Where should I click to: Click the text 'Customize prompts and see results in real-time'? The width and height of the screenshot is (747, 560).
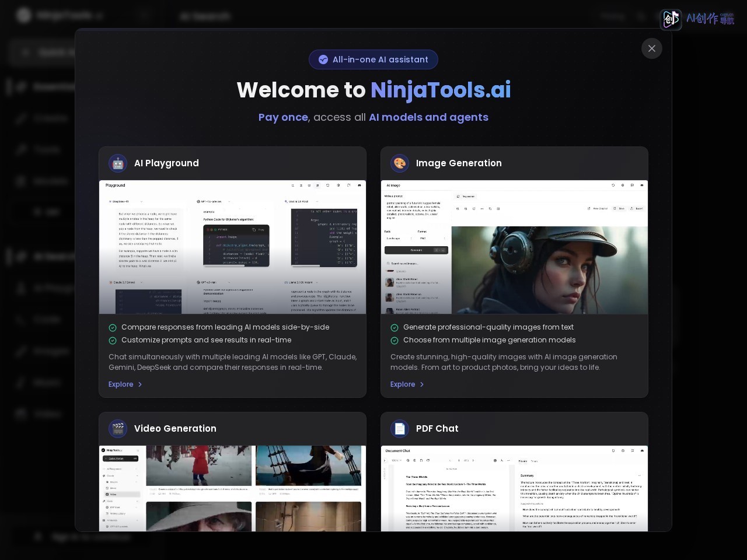[x=207, y=340]
